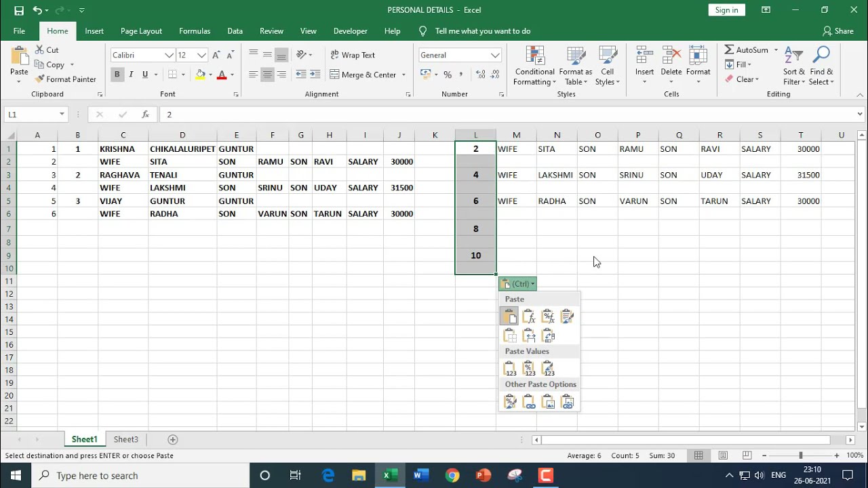This screenshot has height=488, width=868.
Task: Switch to the Data ribbon tab
Action: pyautogui.click(x=235, y=31)
